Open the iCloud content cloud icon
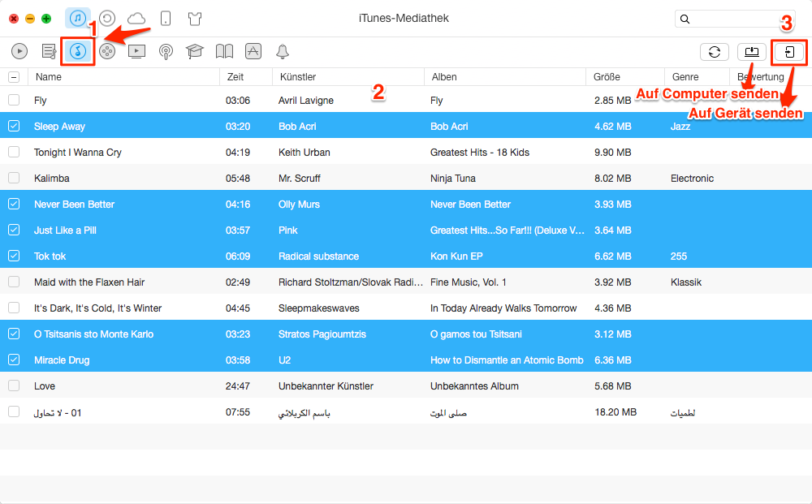 point(136,19)
